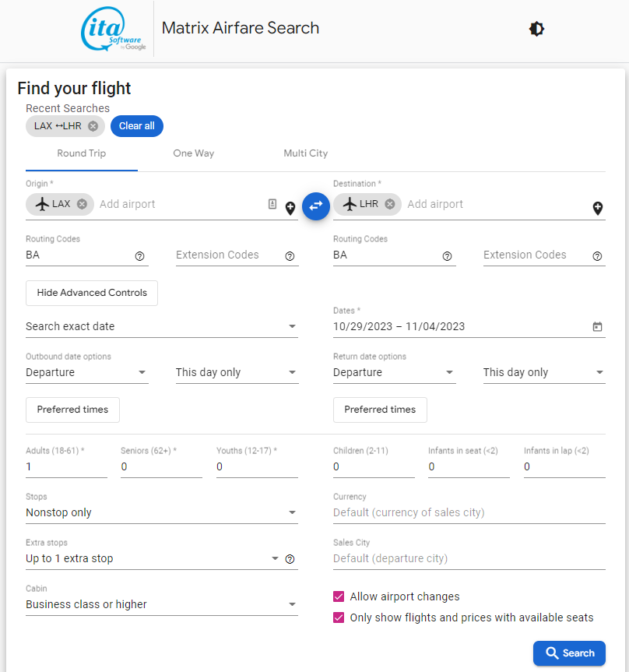Click the Currency input field

[469, 512]
